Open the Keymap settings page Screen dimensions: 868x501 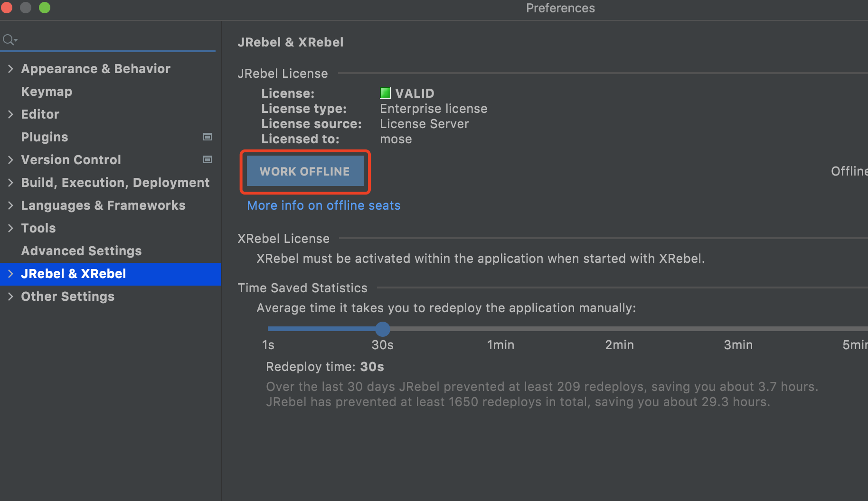click(x=47, y=92)
